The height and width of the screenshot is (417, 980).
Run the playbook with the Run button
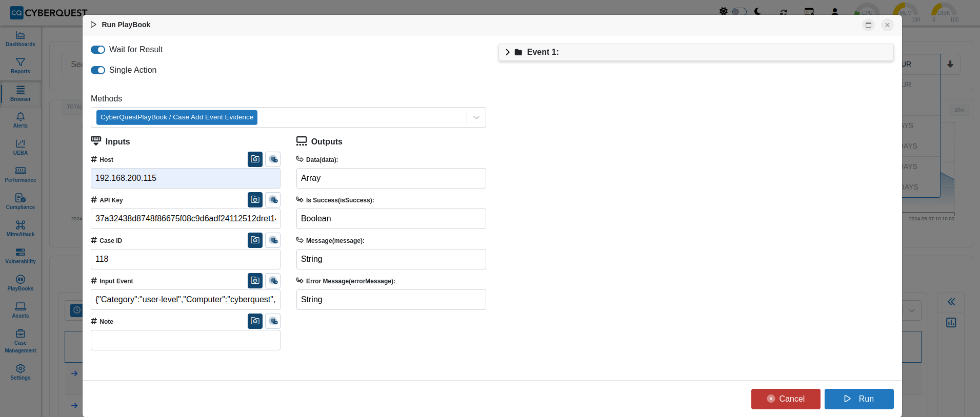859,399
